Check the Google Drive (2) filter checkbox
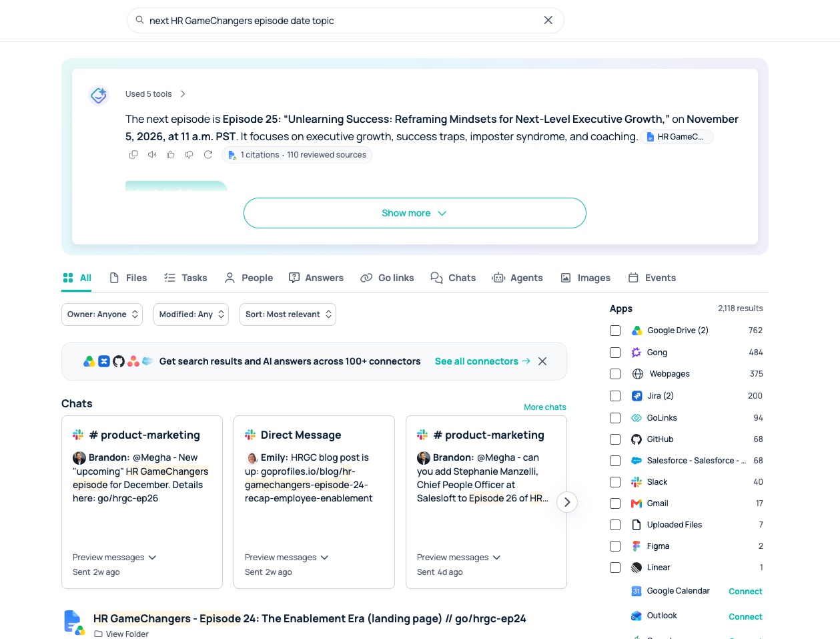 615,331
